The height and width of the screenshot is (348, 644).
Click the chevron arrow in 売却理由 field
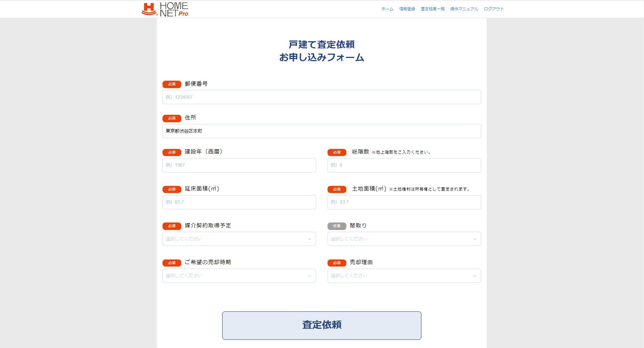coord(474,276)
